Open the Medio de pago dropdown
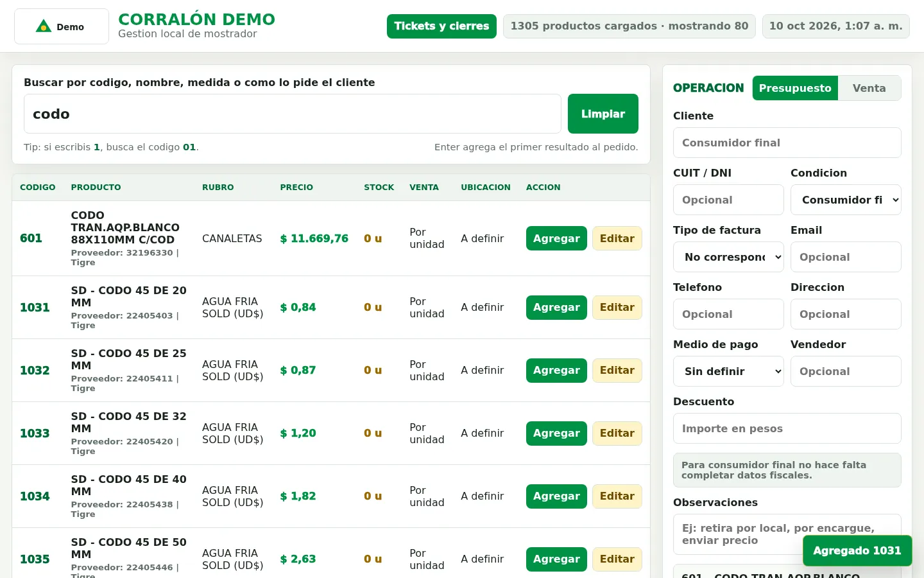Screen dimensions: 924x578 point(728,371)
